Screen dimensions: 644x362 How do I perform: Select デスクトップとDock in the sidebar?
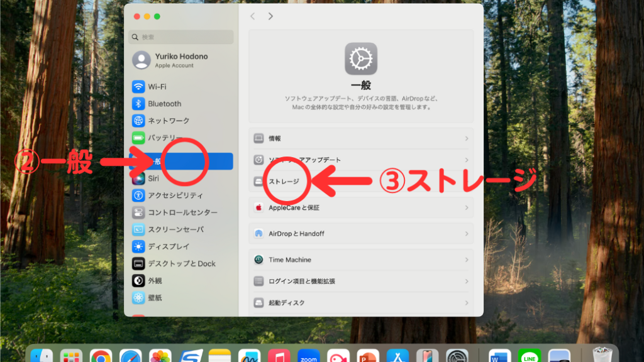point(181,263)
